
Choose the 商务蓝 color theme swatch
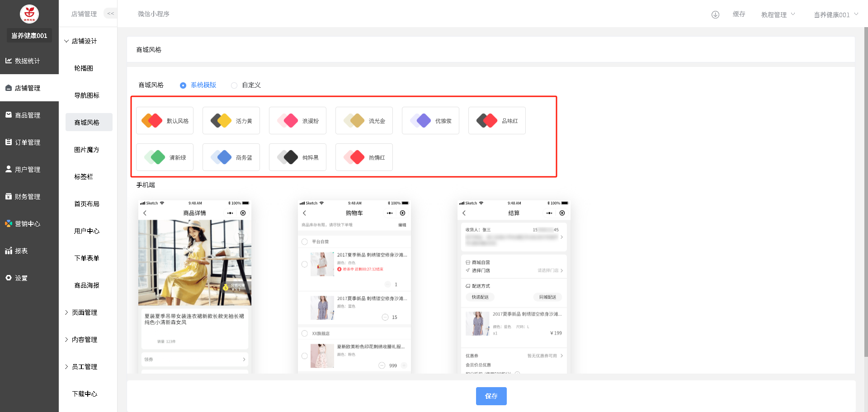[231, 157]
